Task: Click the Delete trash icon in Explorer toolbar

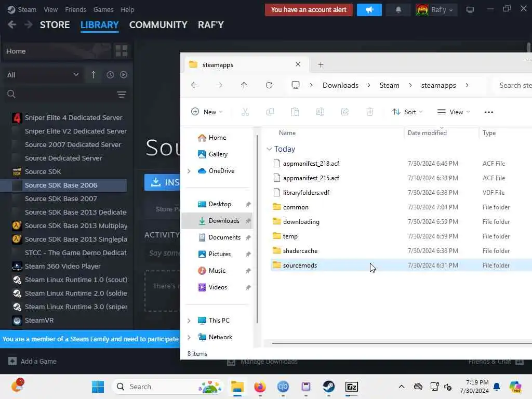Action: point(370,112)
